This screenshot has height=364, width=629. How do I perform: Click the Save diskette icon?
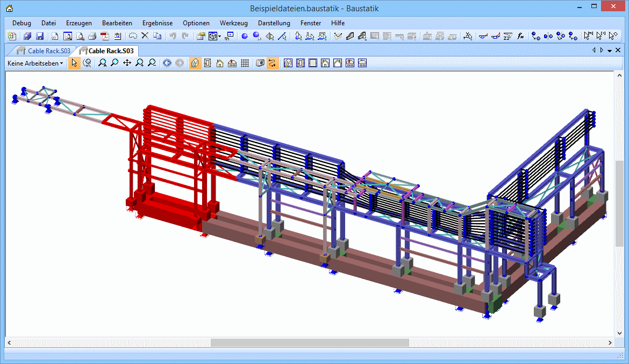pos(40,37)
